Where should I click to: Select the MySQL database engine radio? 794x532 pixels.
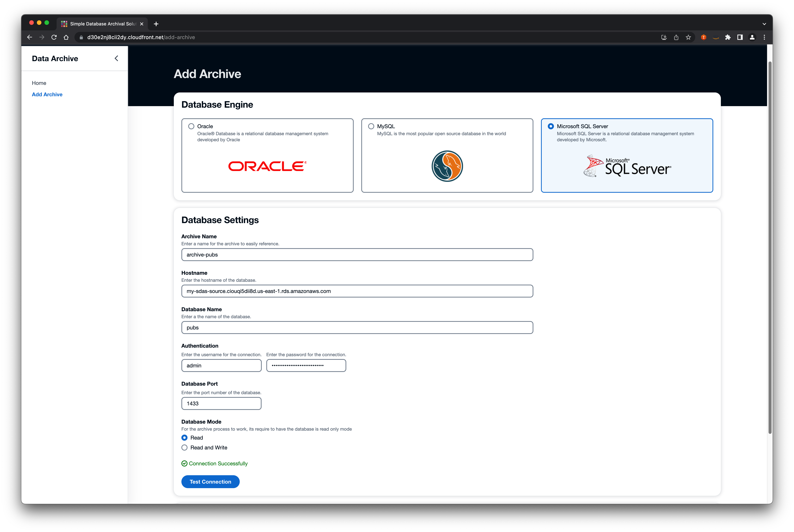coord(371,126)
